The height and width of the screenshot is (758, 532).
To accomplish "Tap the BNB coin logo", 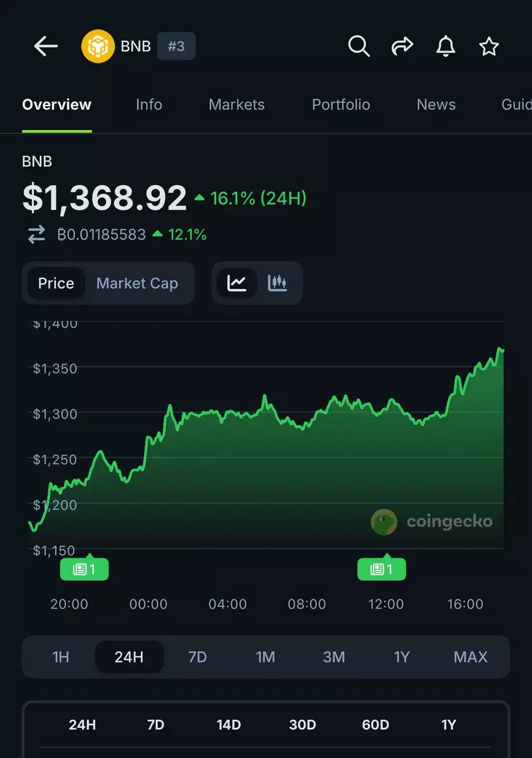I will [x=98, y=47].
